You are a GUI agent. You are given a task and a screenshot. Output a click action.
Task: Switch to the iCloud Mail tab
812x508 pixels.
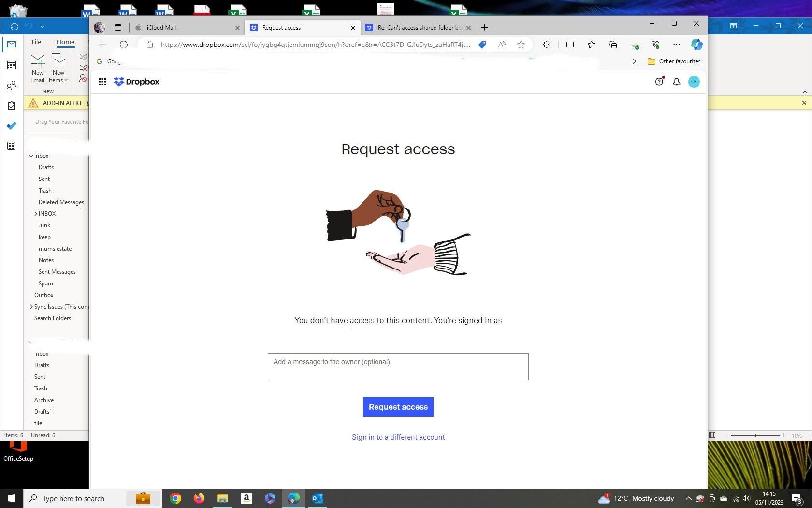pos(188,28)
